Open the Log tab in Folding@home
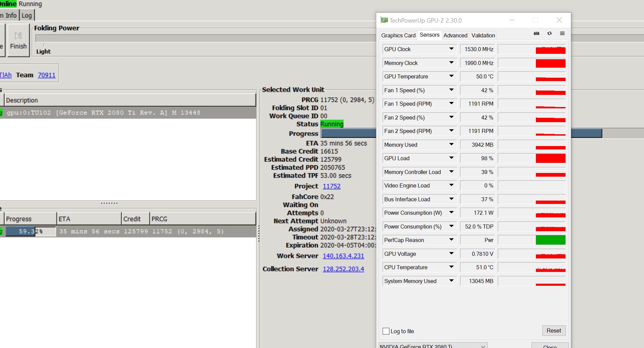644x348 pixels. pos(27,15)
